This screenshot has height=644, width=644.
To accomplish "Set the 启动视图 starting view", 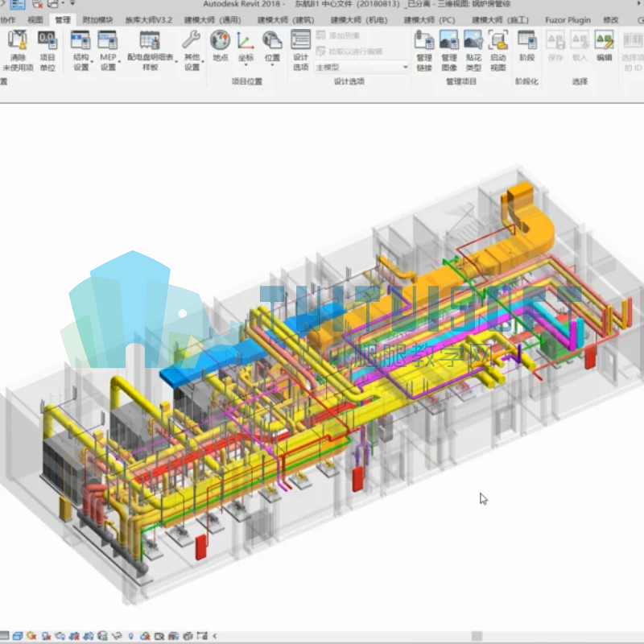I will click(497, 51).
